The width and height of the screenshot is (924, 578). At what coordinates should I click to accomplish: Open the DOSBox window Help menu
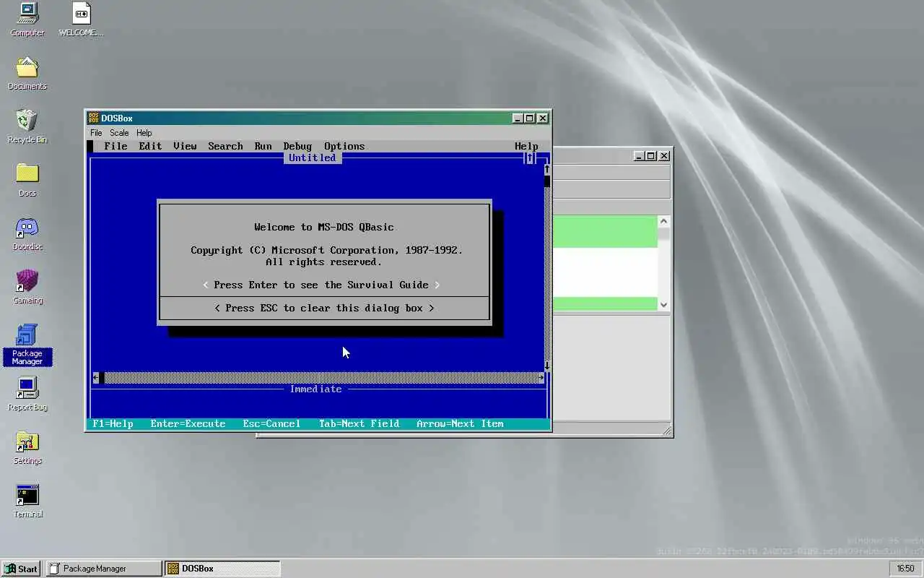coord(144,133)
